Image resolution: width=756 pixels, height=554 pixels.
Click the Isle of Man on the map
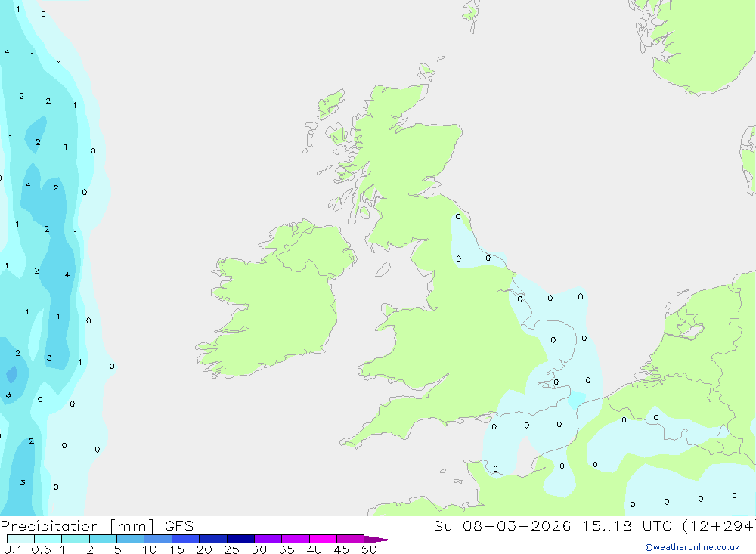coord(383,269)
